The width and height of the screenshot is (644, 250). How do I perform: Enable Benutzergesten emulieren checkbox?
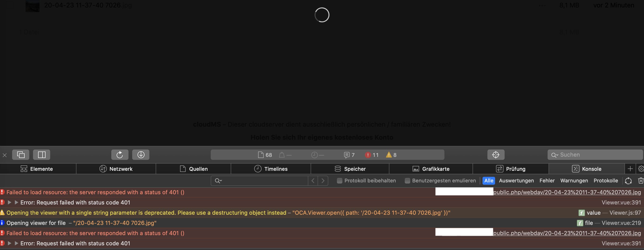pos(407,181)
